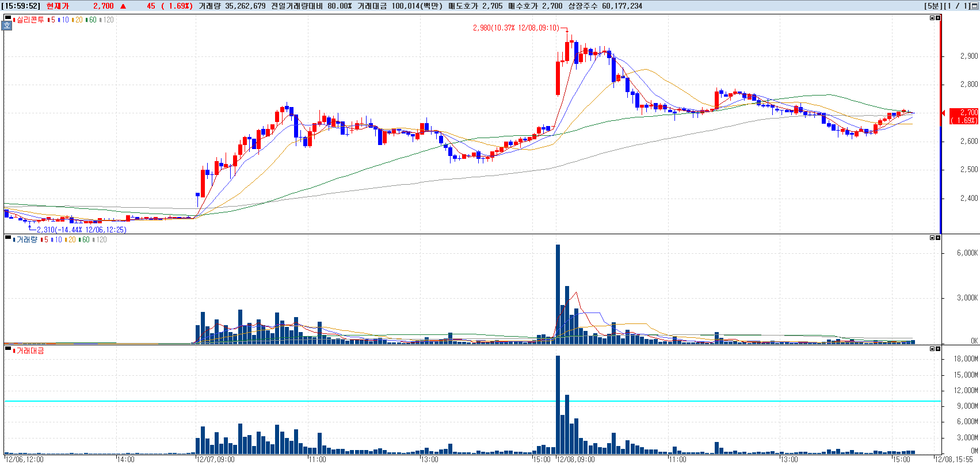The width and height of the screenshot is (980, 465).
Task: Click the [1 / 1] page indicator
Action: pos(958,6)
